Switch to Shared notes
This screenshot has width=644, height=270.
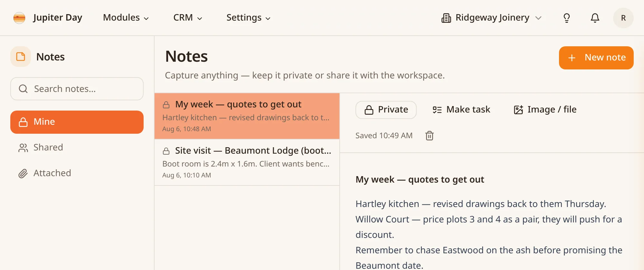tap(77, 148)
